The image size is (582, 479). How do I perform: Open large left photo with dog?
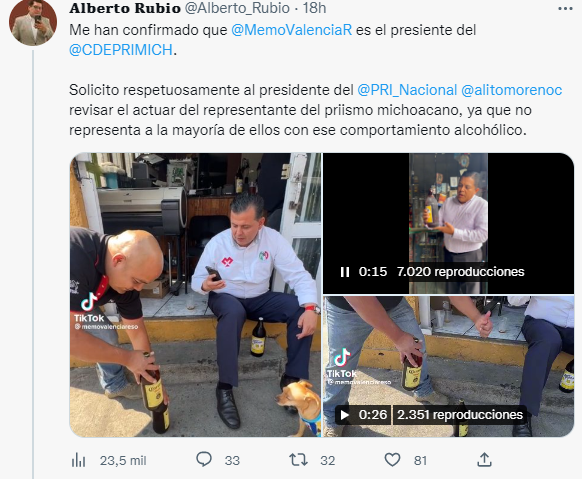coord(196,295)
